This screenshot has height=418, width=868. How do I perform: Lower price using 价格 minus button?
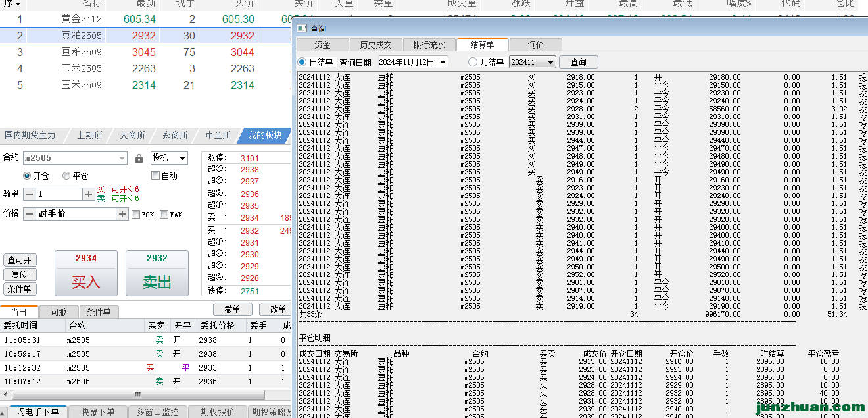(x=30, y=214)
